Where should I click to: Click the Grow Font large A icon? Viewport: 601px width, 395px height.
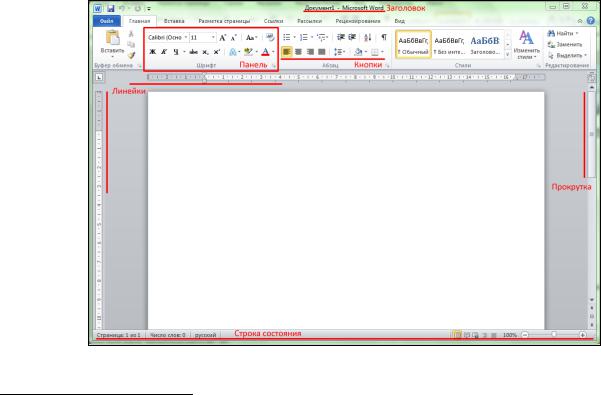[223, 38]
